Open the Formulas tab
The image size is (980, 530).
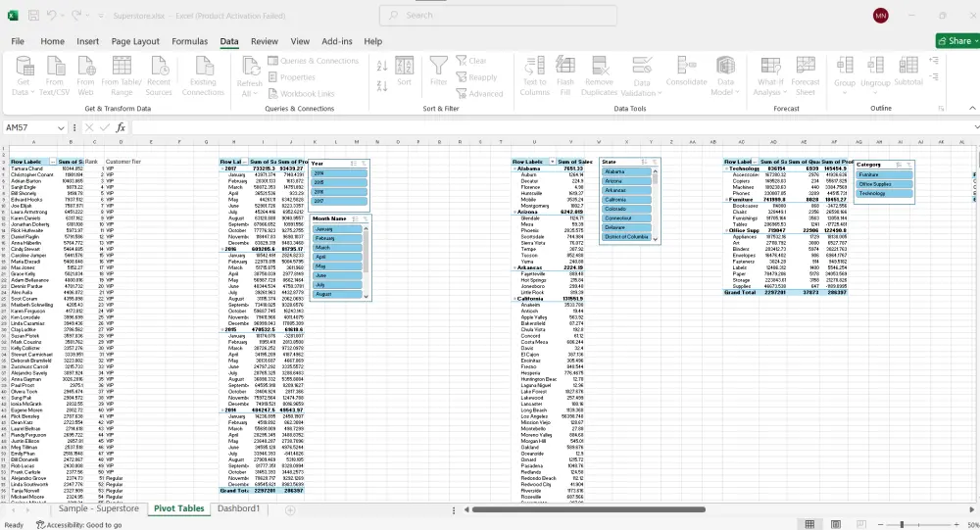[x=189, y=41]
